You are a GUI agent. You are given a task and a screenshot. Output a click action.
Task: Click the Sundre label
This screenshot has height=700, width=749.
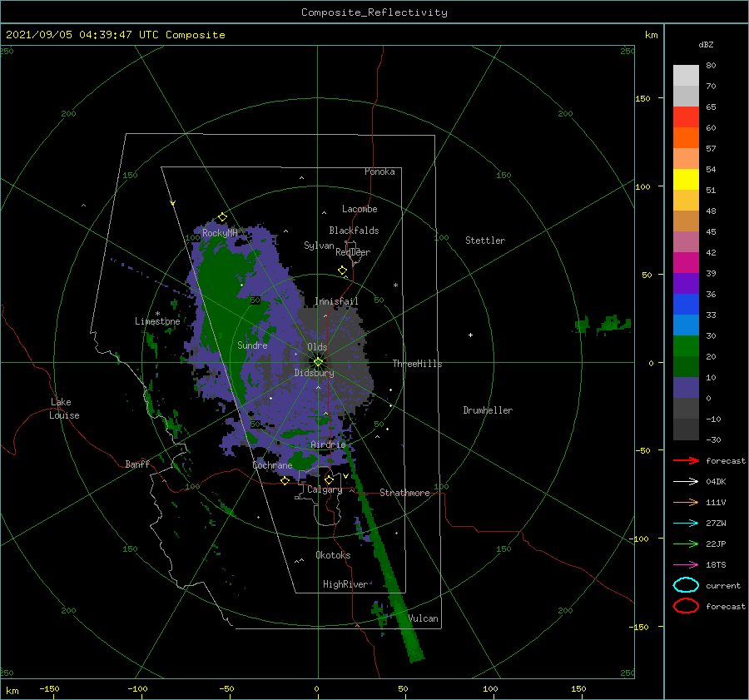click(252, 345)
